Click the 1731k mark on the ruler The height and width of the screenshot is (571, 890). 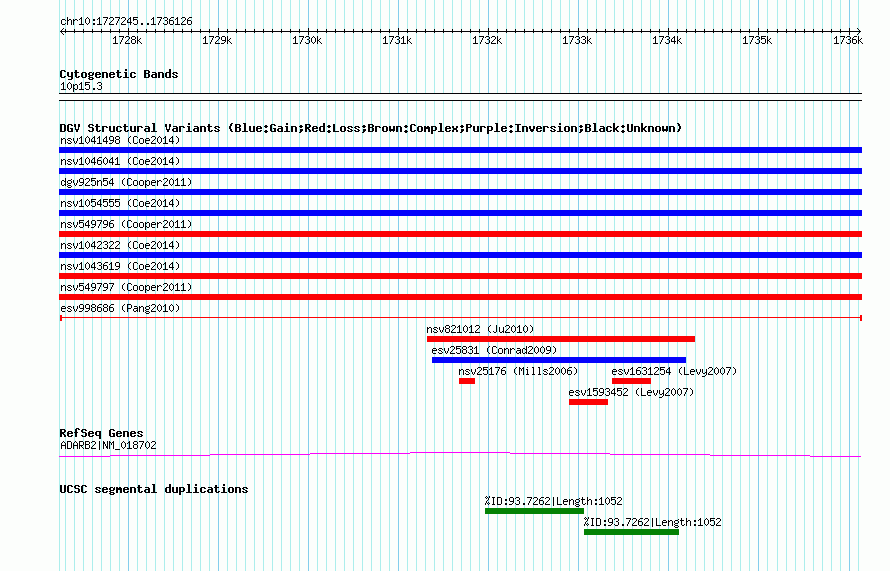[397, 40]
